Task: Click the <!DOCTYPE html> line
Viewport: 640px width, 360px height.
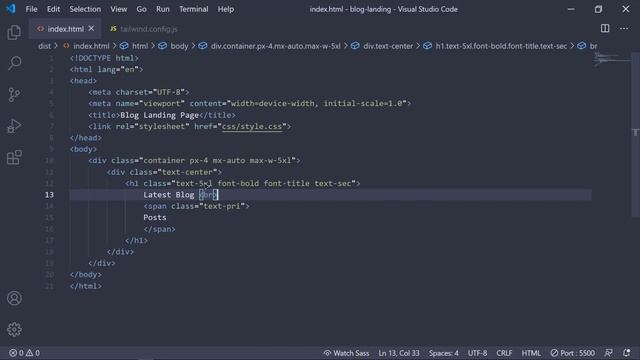Action: (x=104, y=58)
